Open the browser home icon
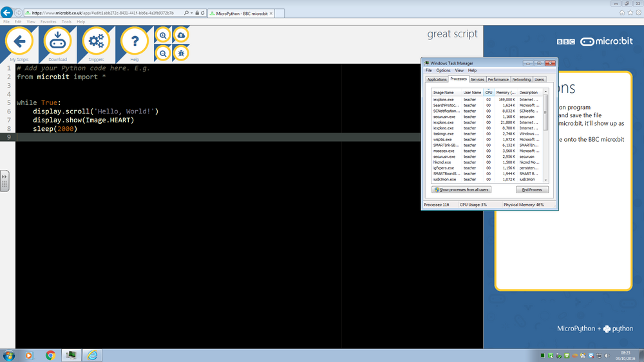644x362 pixels. (622, 13)
